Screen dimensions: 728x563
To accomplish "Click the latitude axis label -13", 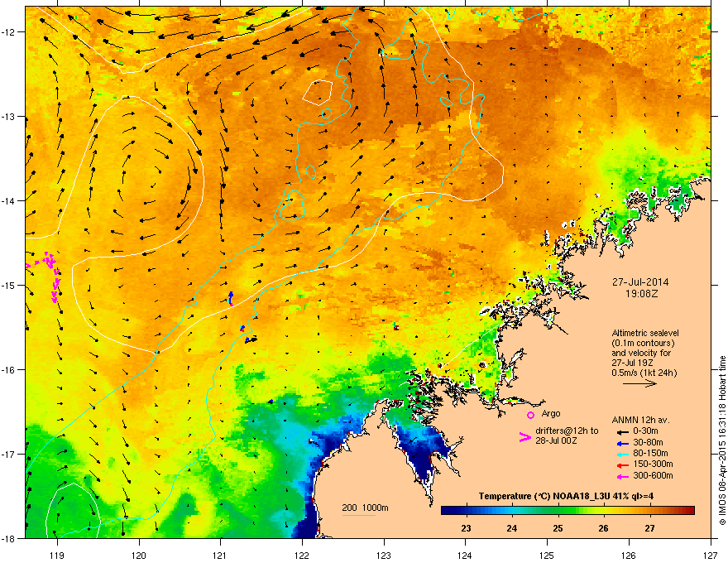I will click(x=8, y=116).
